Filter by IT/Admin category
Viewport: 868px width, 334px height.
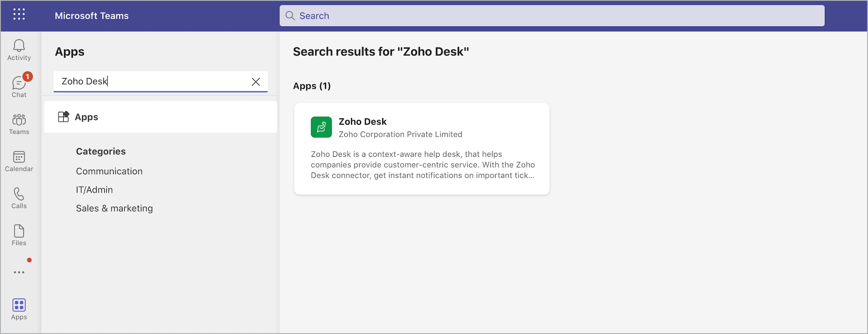tap(94, 190)
